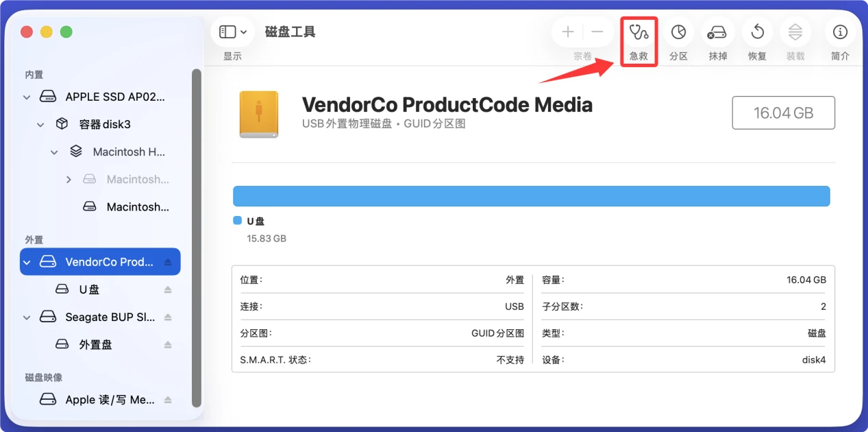Screen dimensions: 868x432
Task: Click the add volume plus button
Action: (x=568, y=32)
